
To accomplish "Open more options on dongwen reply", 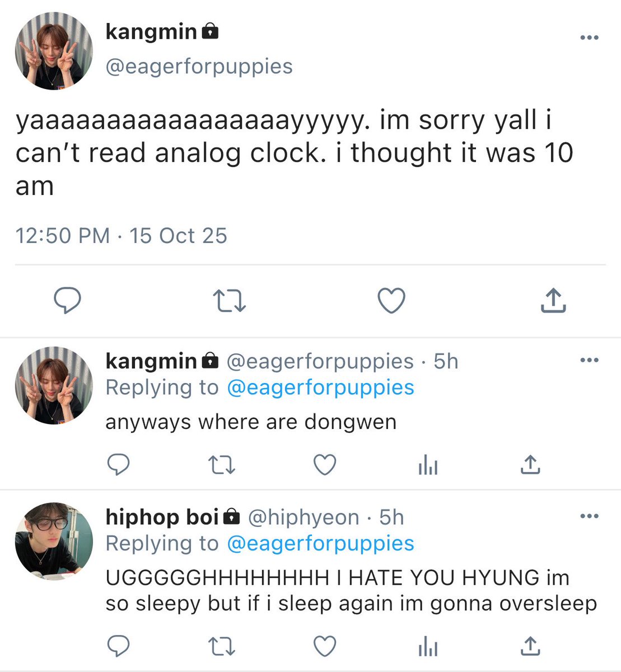I will [x=589, y=361].
